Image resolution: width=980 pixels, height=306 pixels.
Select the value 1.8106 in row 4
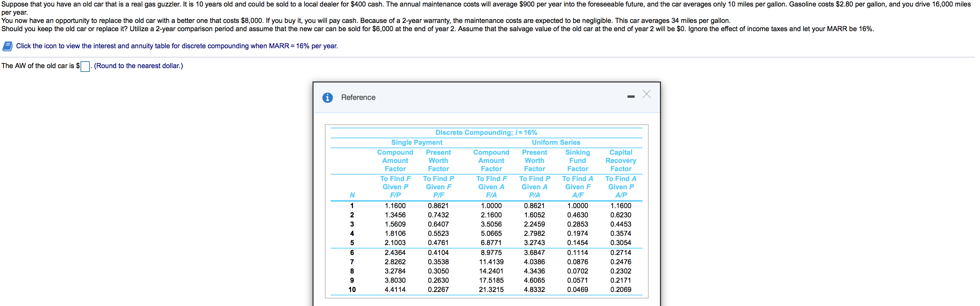coord(395,233)
